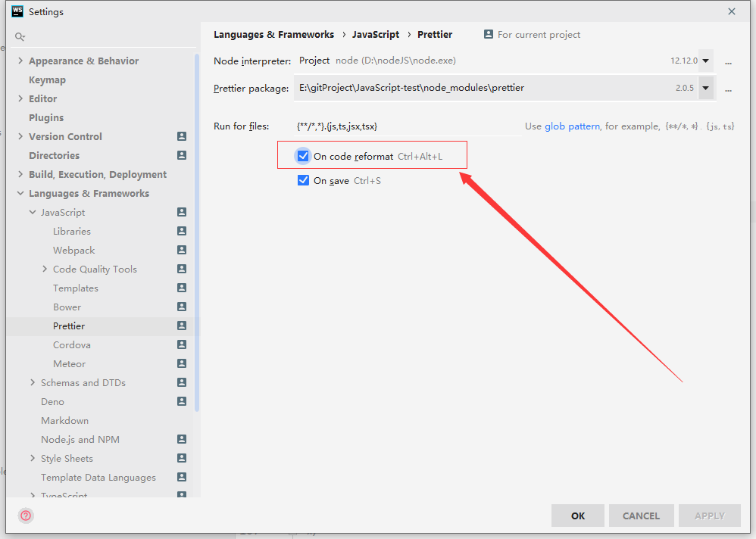The height and width of the screenshot is (539, 756).
Task: Click the project icon beside Webpack
Action: (x=182, y=250)
